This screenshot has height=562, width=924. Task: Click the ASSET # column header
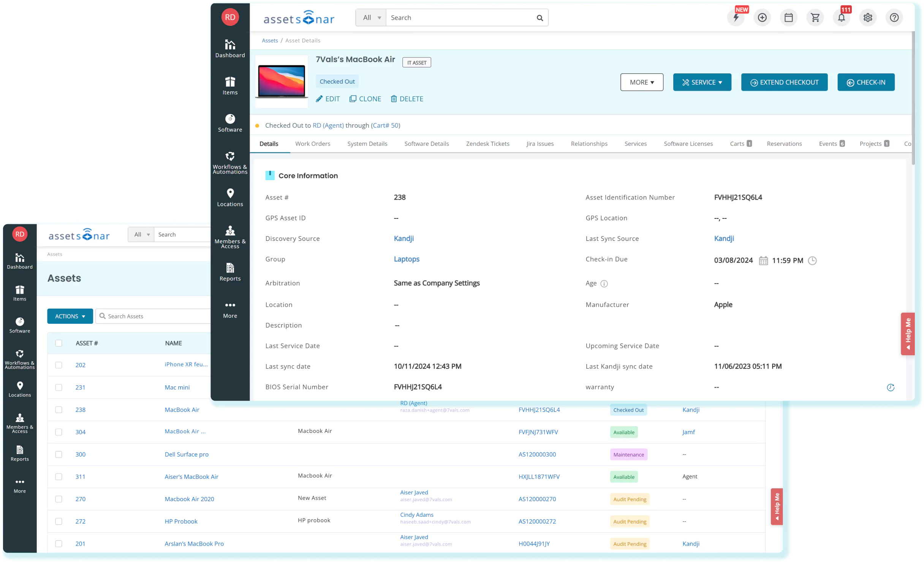point(87,343)
